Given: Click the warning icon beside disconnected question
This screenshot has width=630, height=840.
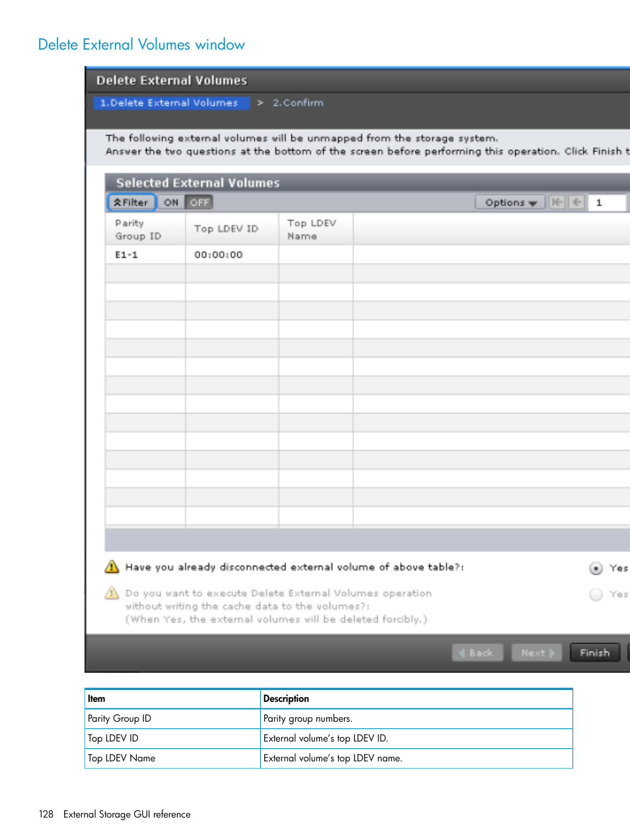Looking at the screenshot, I should click(x=112, y=567).
